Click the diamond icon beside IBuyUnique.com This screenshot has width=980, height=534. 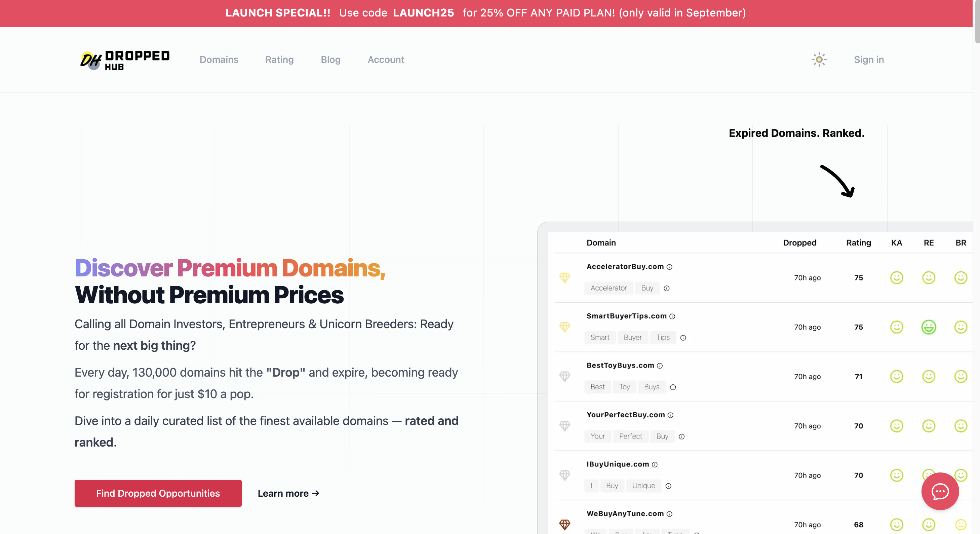coord(564,475)
